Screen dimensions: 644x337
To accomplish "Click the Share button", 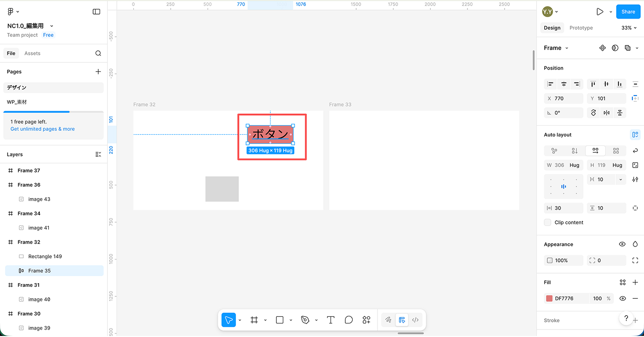I will (x=628, y=12).
